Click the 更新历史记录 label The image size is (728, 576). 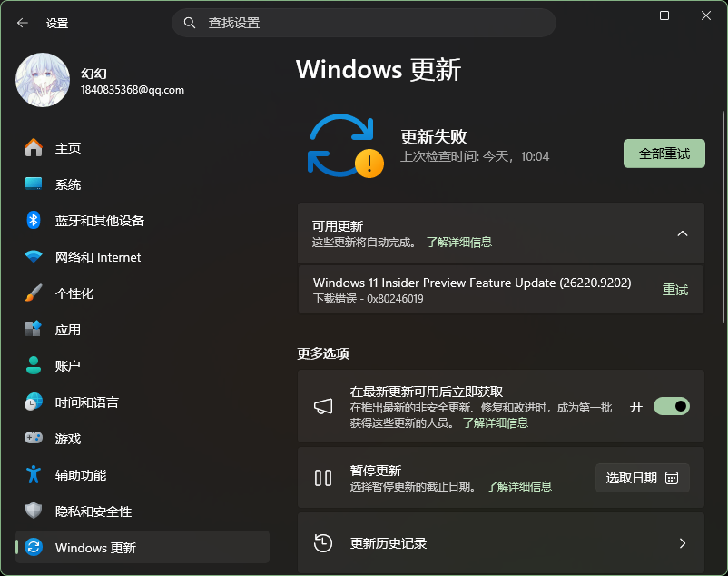click(x=389, y=543)
